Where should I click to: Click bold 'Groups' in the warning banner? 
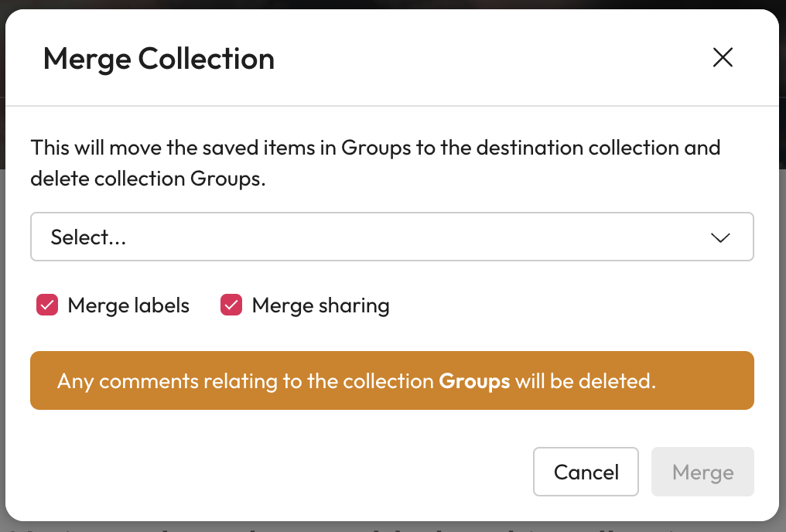click(x=474, y=381)
